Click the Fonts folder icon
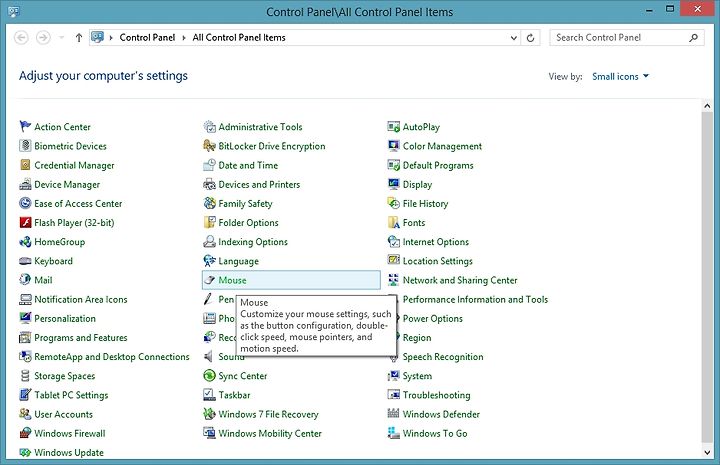Viewport: 720px width, 465px height. [394, 222]
